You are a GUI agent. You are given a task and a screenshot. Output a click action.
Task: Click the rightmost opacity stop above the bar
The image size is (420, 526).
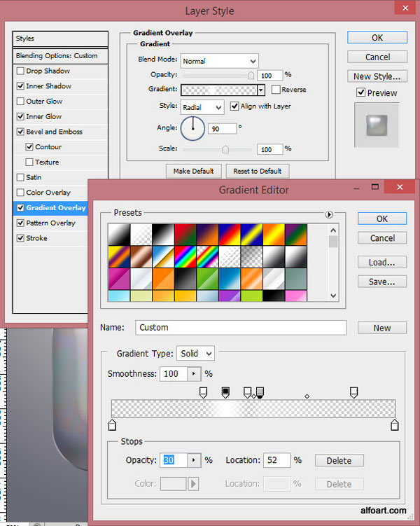point(353,392)
